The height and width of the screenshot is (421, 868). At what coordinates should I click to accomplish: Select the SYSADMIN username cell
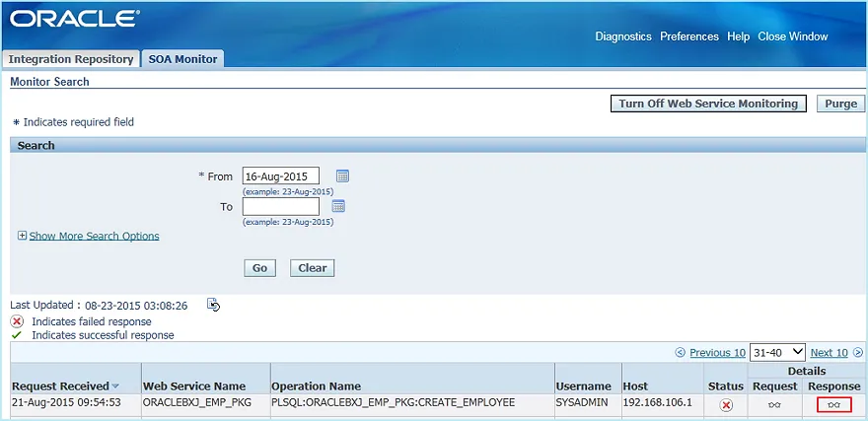click(x=582, y=402)
